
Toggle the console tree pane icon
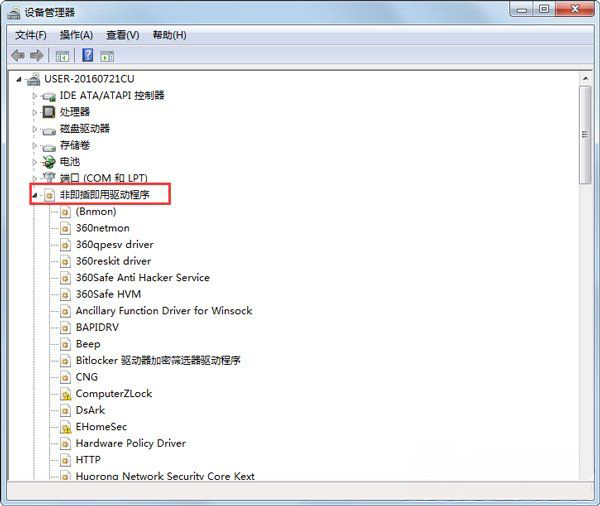pos(62,56)
